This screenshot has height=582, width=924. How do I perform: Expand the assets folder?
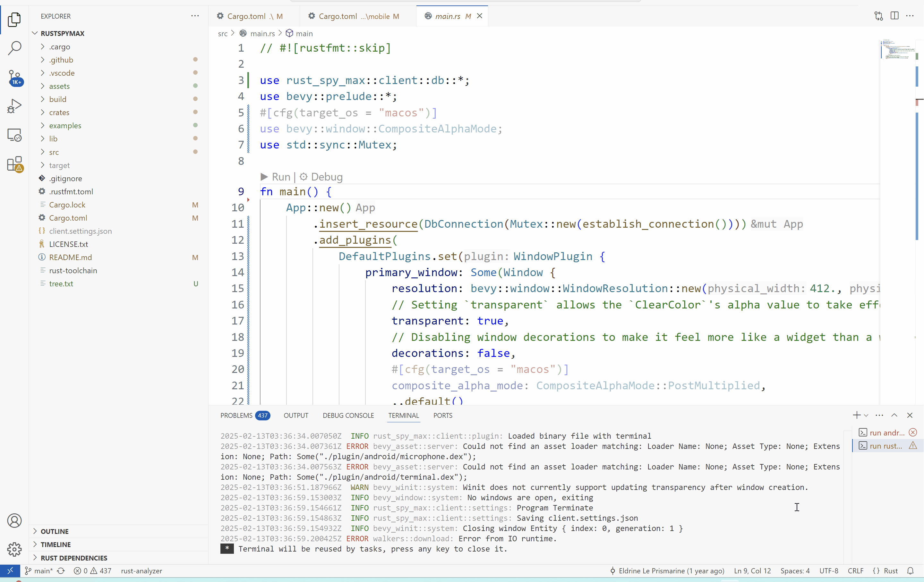tap(119, 86)
